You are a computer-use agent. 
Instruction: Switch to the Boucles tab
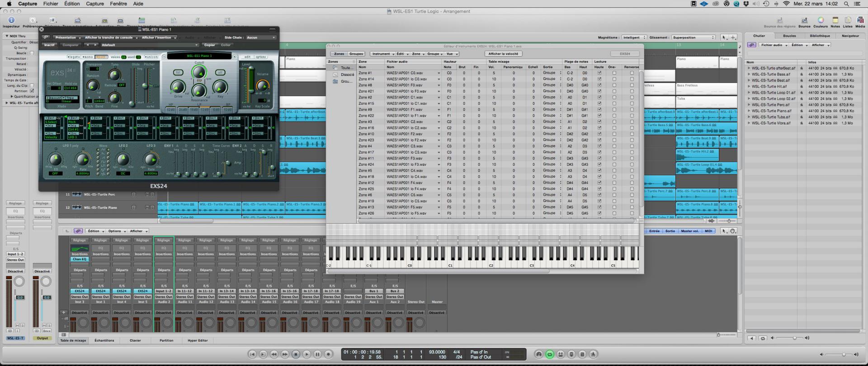(789, 36)
